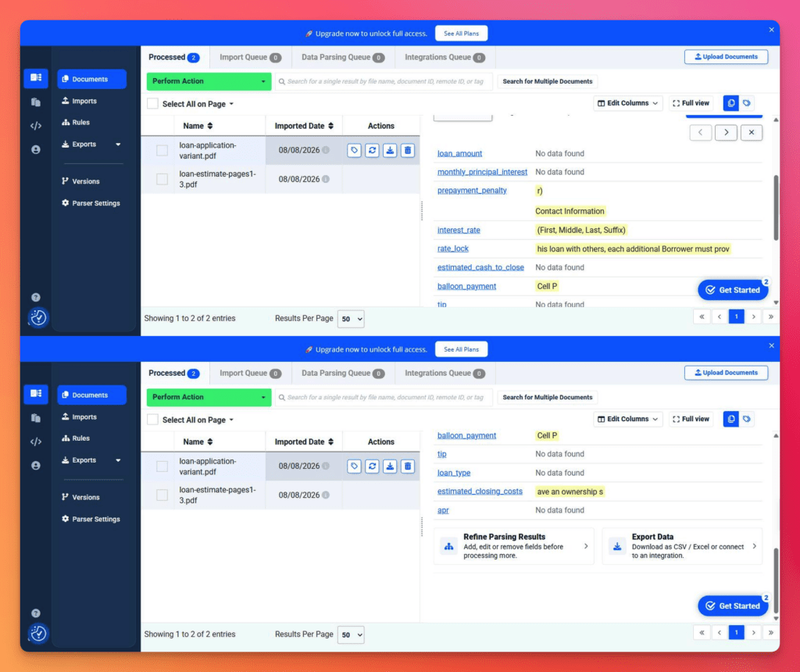This screenshot has width=800, height=672.
Task: Open the Data Parsing Queue tab in lower window
Action: (x=343, y=374)
